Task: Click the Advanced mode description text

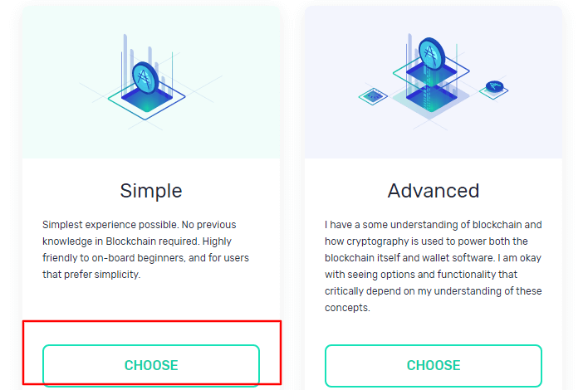Action: point(433,266)
